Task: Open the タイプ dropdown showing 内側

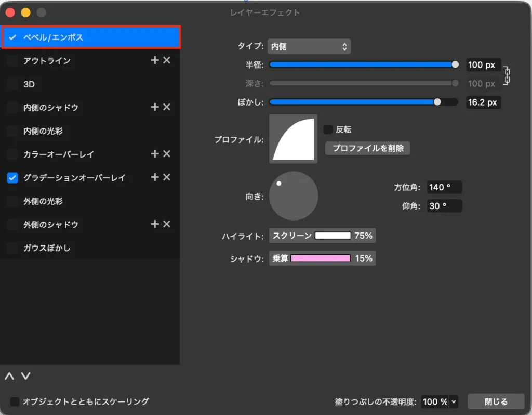Action: point(309,46)
